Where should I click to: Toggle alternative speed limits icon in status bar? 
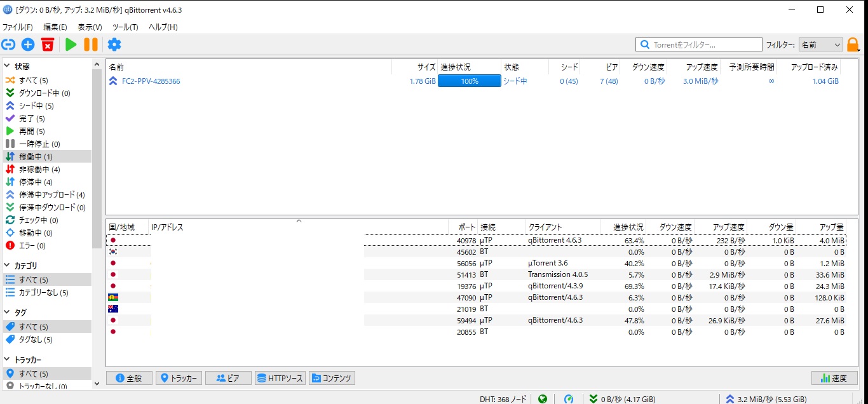[569, 399]
